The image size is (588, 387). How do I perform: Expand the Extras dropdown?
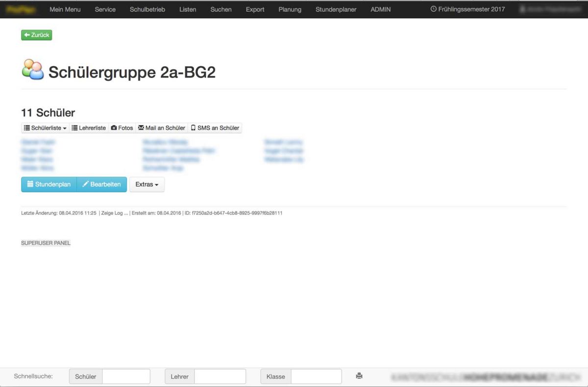tap(147, 184)
